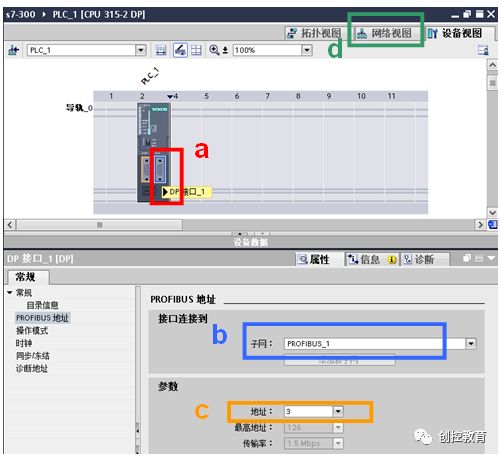Click the network device icon left of PLC_1 selector
This screenshot has width=502, height=459.
pos(13,50)
